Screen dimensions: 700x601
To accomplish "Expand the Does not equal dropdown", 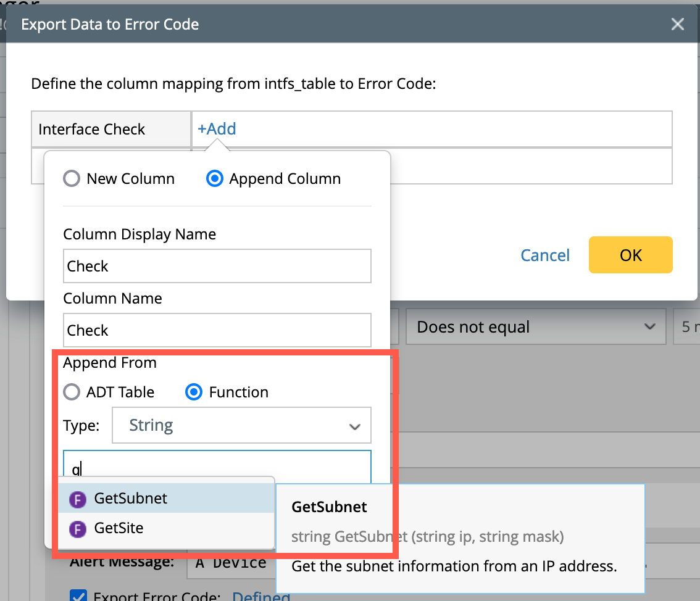I will pyautogui.click(x=535, y=326).
